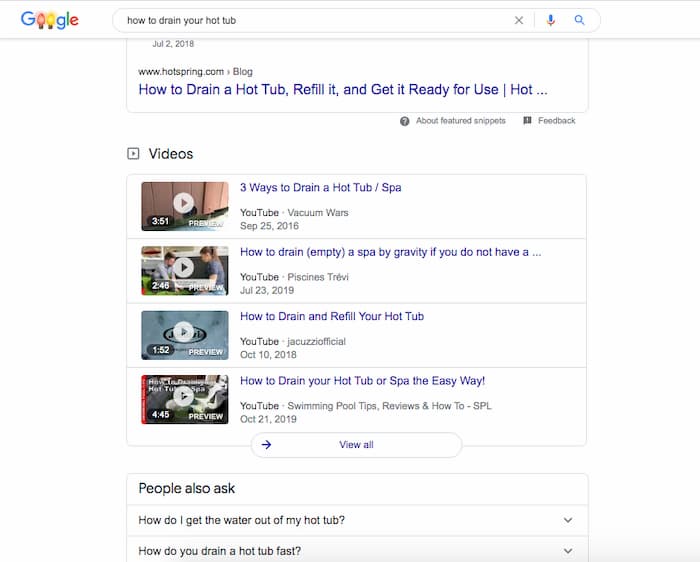700x562 pixels.
Task: Click the Videos section heading
Action: click(x=171, y=154)
